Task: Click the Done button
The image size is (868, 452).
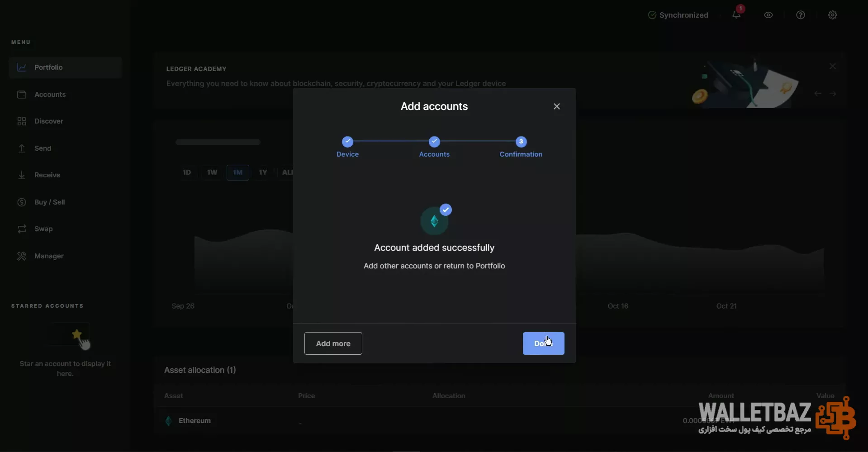Action: tap(544, 343)
